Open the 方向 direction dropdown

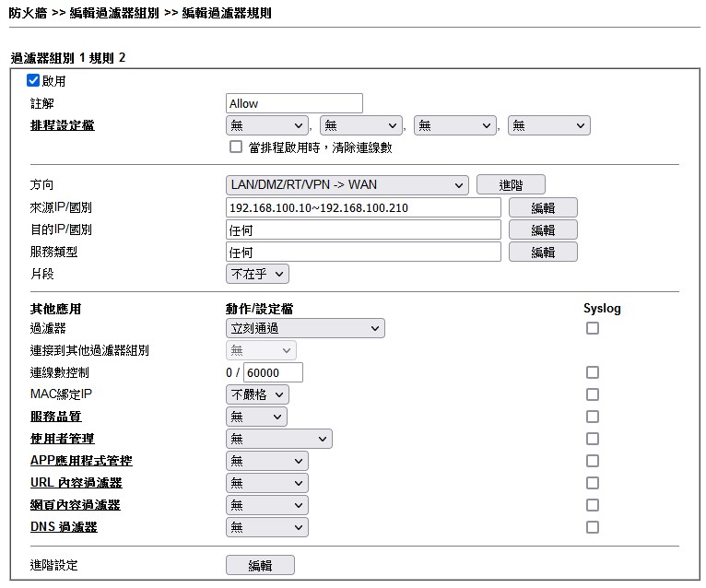click(x=347, y=185)
